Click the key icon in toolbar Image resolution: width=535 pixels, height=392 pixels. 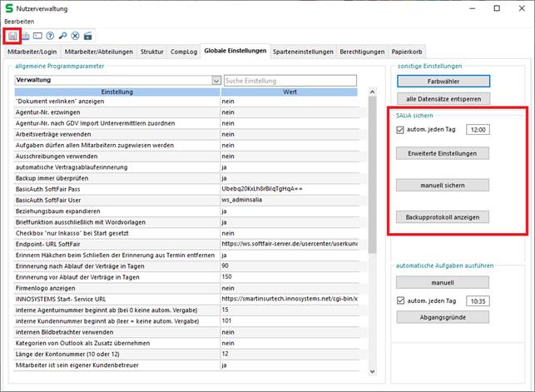point(62,36)
